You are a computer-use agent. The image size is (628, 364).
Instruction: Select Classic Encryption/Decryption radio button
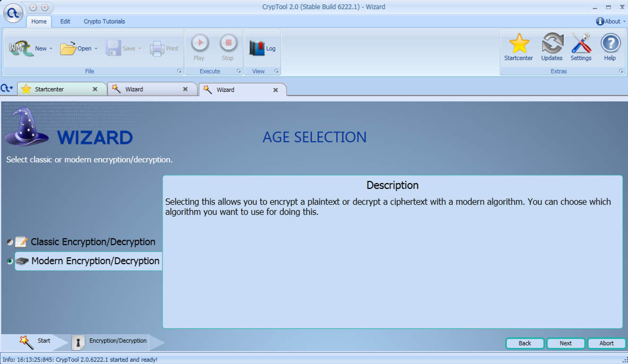point(10,242)
